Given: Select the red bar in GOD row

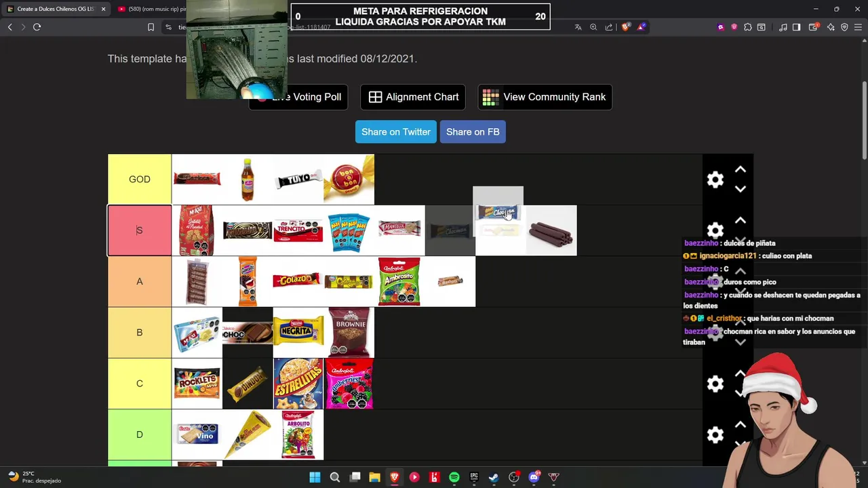Looking at the screenshot, I should pyautogui.click(x=197, y=179).
